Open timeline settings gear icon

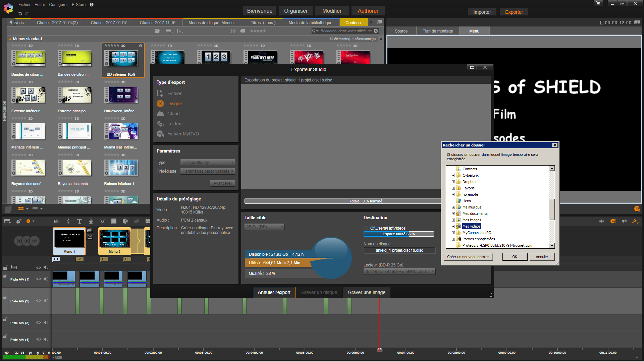[19, 221]
